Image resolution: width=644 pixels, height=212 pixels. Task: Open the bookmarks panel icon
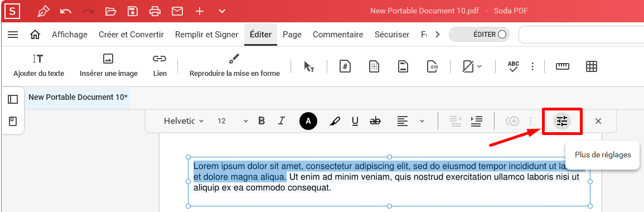(13, 121)
